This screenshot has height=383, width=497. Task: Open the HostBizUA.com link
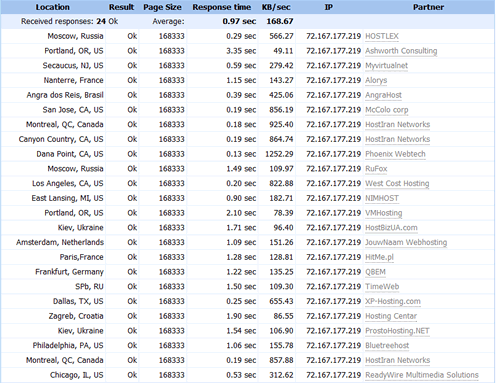pos(391,228)
